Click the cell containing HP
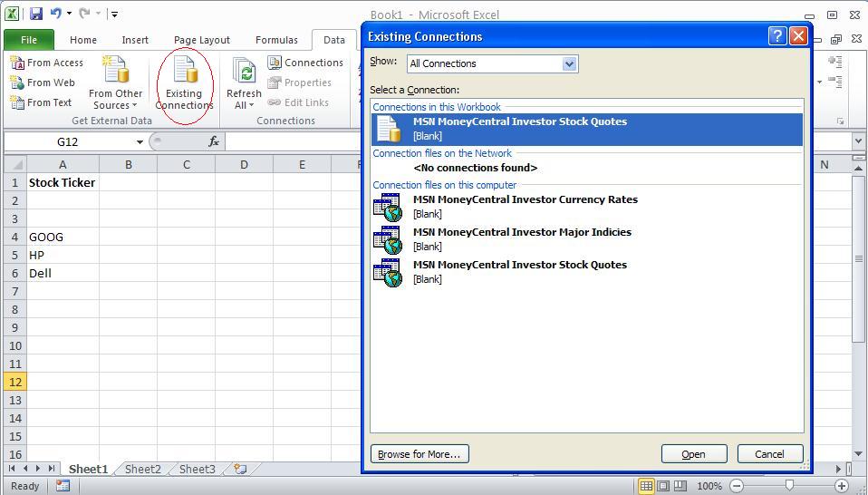This screenshot has height=495, width=868. (x=63, y=256)
